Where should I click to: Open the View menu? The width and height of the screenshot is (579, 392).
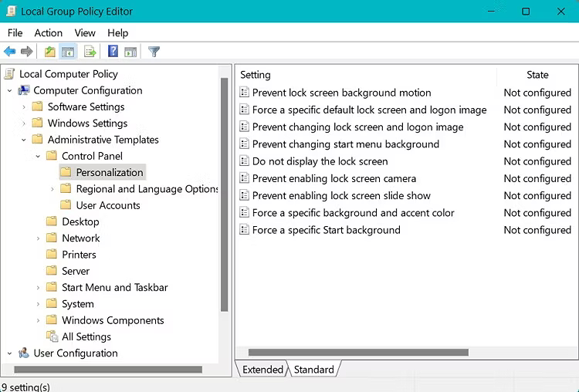tap(85, 33)
